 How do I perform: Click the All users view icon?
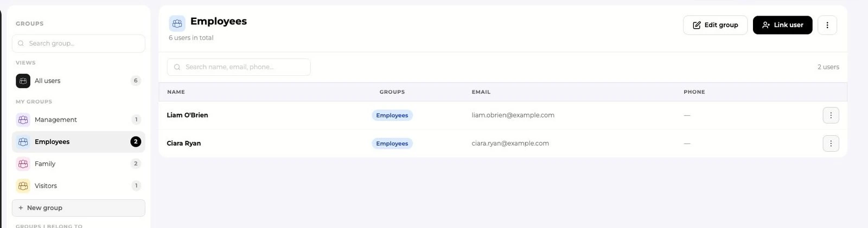(x=23, y=81)
